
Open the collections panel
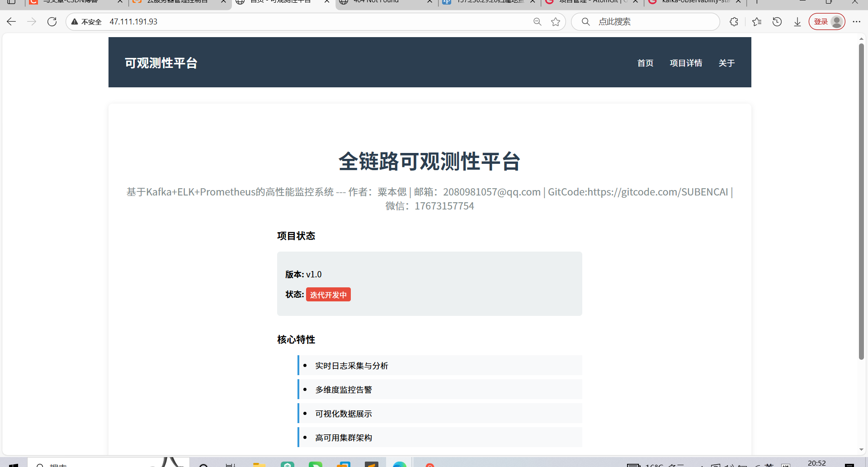click(757, 21)
